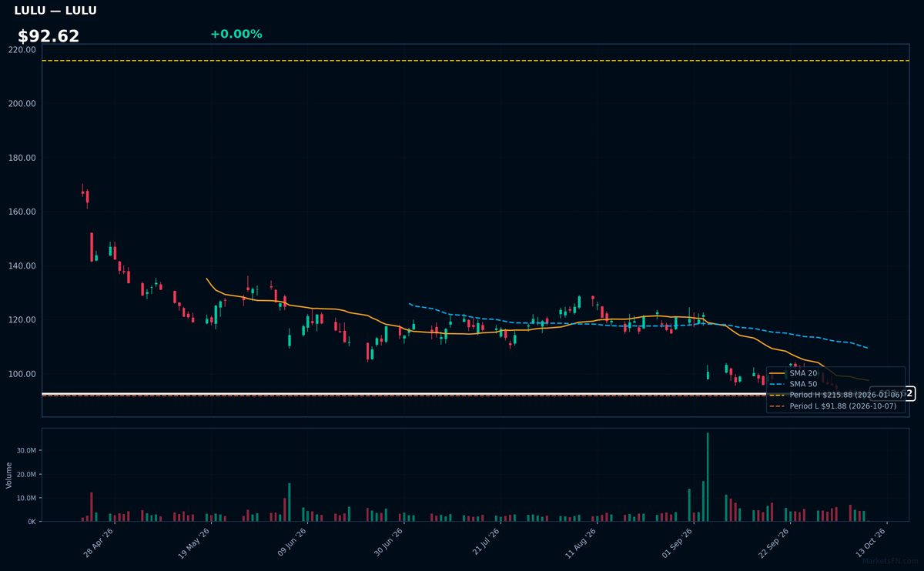Select the 120.00 price axis label

pyautogui.click(x=22, y=320)
